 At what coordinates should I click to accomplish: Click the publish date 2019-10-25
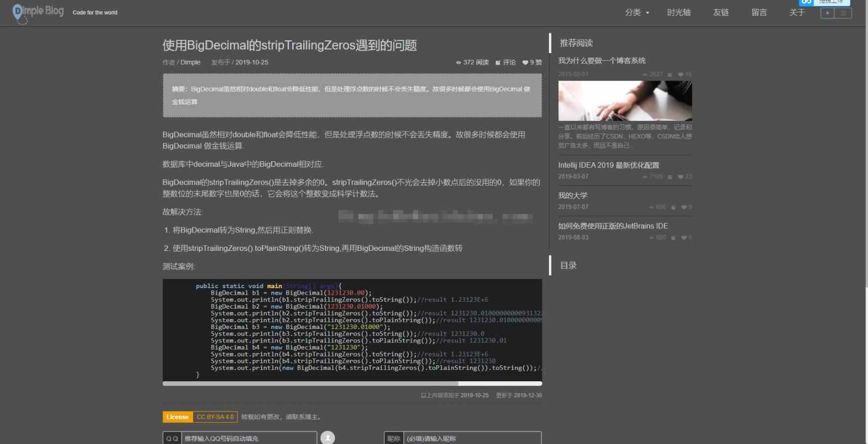252,62
